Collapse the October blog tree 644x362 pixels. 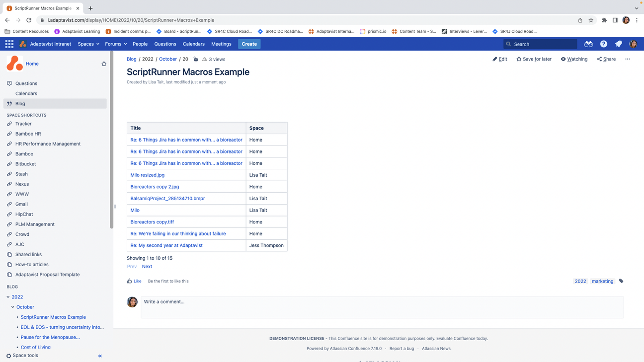(x=12, y=307)
